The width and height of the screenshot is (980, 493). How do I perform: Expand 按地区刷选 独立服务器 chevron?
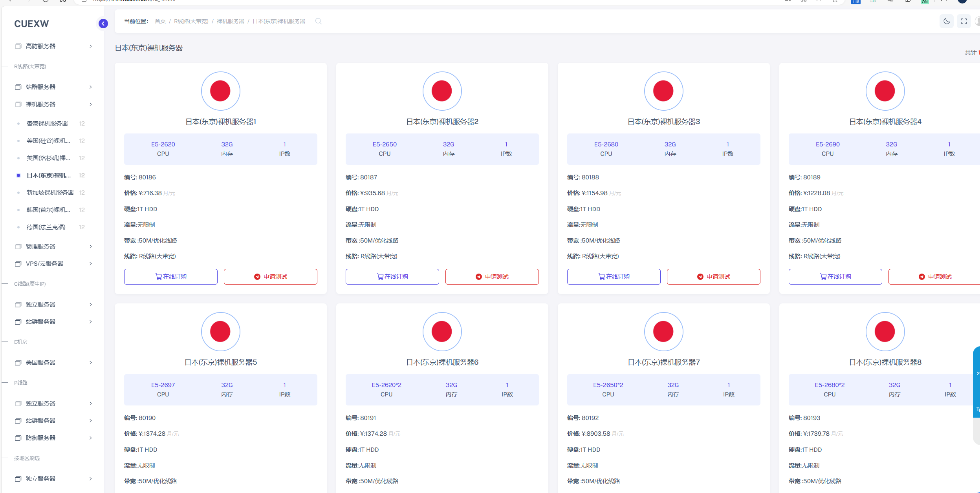point(91,479)
